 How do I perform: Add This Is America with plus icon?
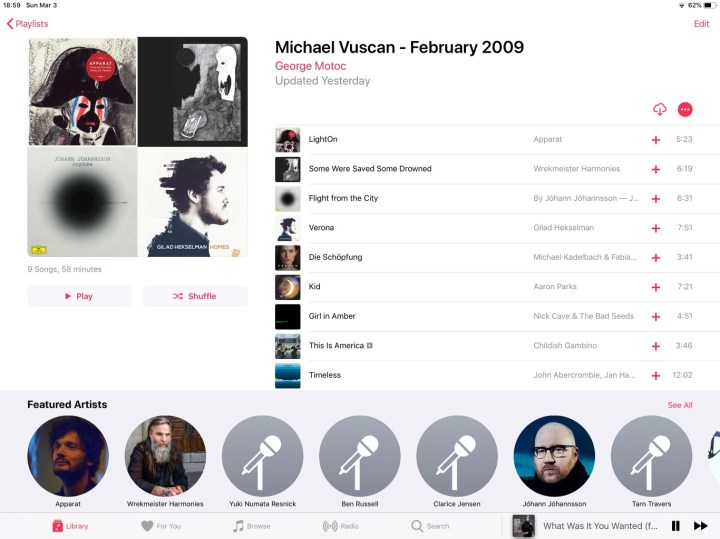(656, 346)
